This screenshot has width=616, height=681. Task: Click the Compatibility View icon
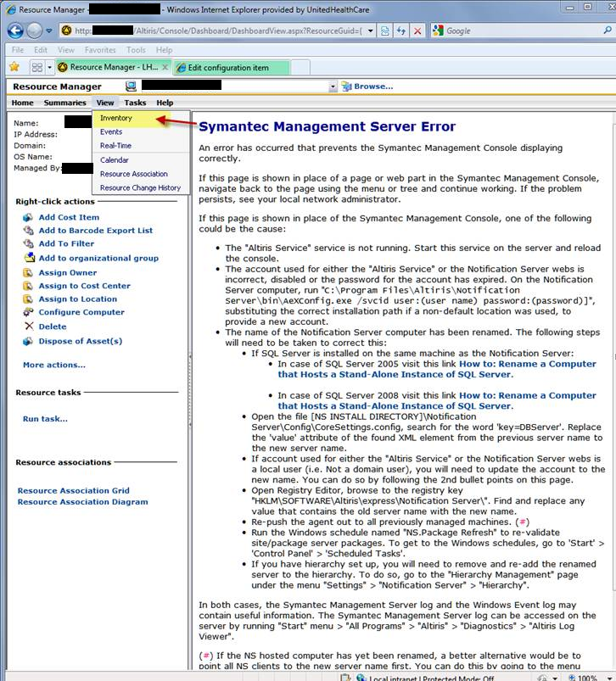[x=385, y=31]
